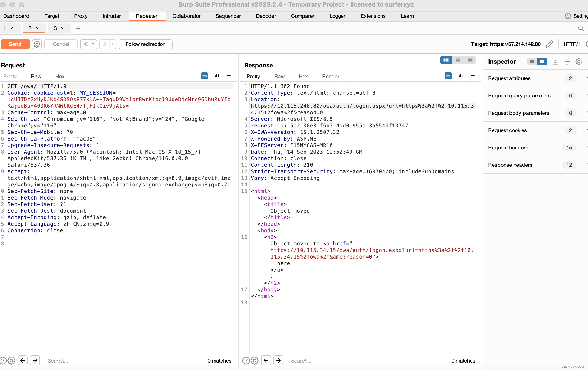The width and height of the screenshot is (588, 370).
Task: Click the Send button to send request
Action: (15, 44)
